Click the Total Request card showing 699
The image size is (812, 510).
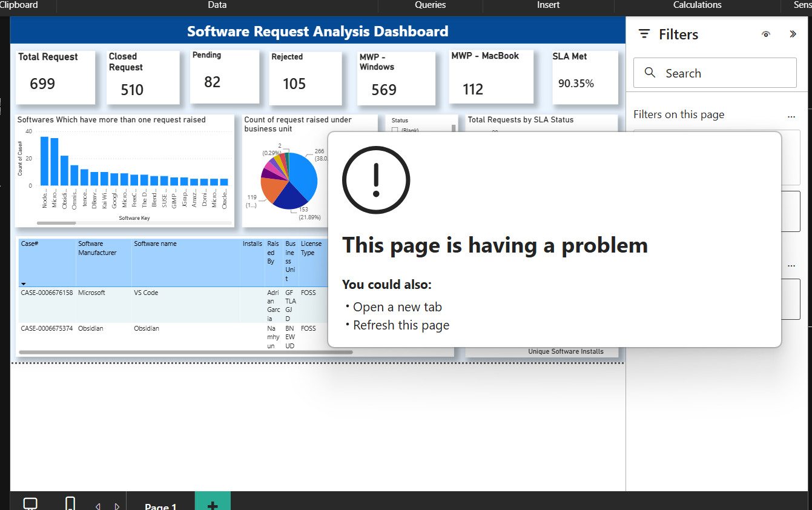point(55,77)
